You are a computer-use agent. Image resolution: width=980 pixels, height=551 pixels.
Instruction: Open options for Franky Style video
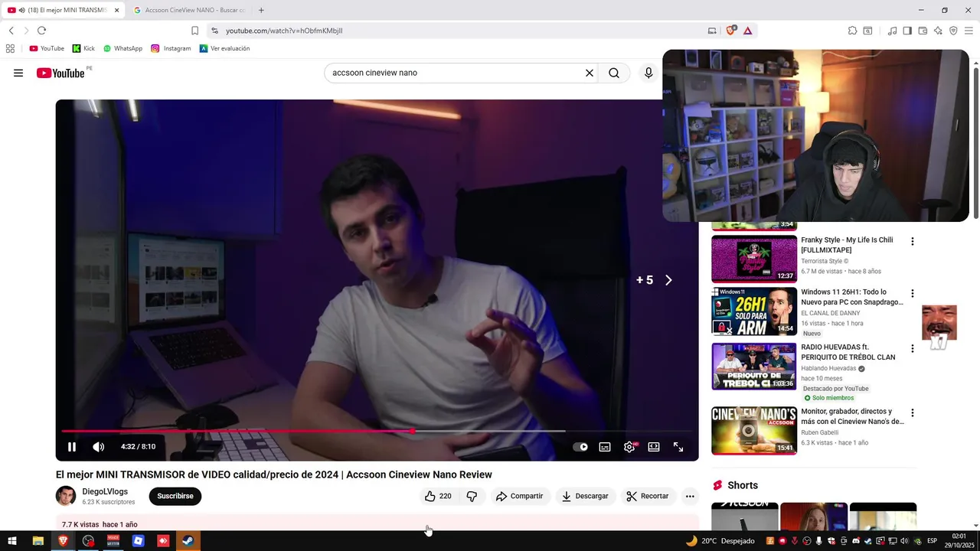point(912,241)
